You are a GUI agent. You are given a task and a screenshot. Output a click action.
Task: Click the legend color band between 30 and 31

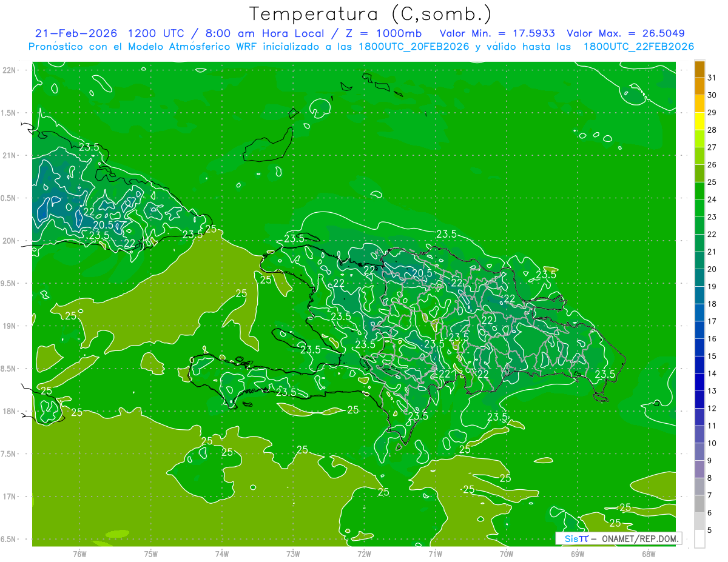[x=699, y=87]
